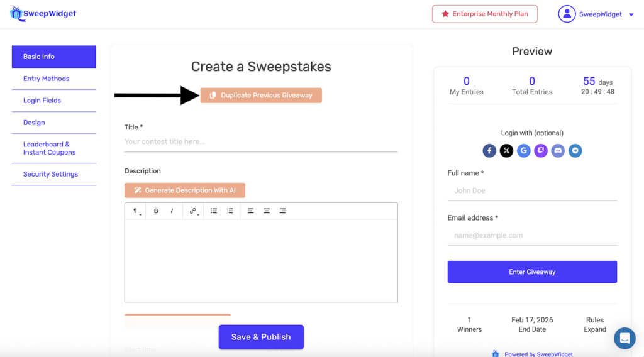Go to the Entry Methods section
This screenshot has height=357, width=644.
tap(47, 79)
